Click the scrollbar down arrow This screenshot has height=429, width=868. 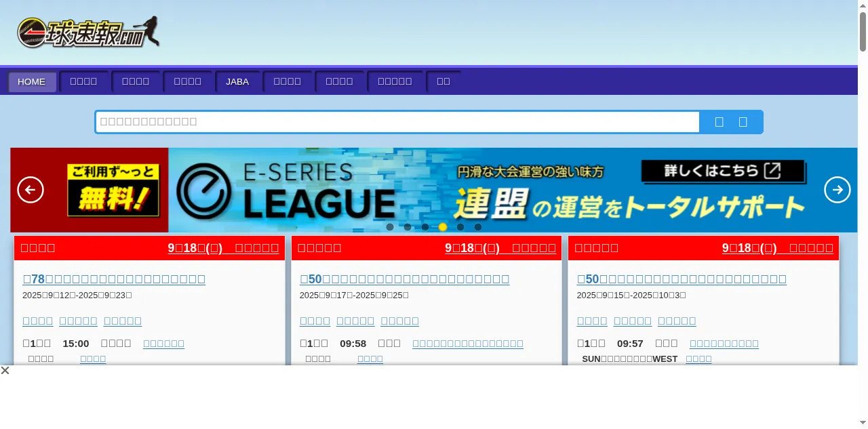tap(863, 424)
